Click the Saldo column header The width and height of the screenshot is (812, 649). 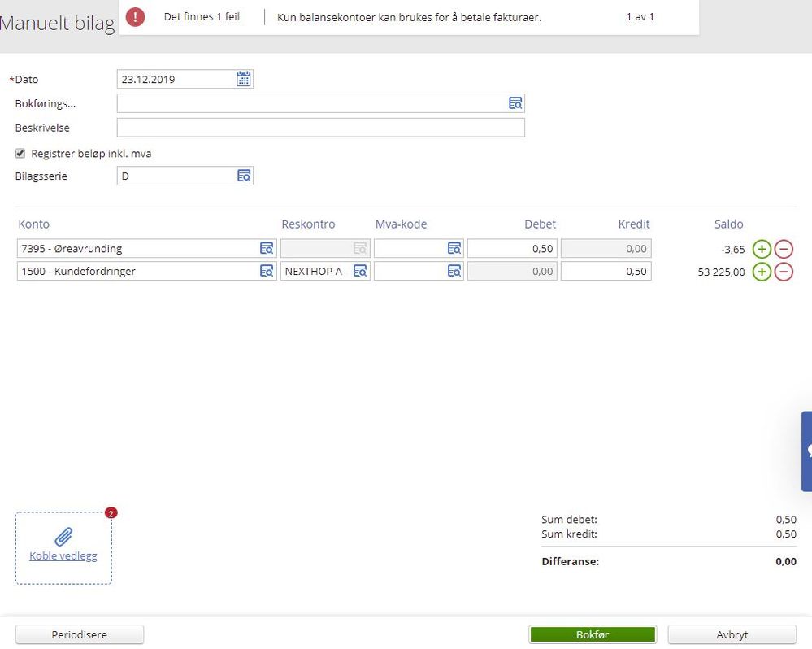tap(728, 224)
